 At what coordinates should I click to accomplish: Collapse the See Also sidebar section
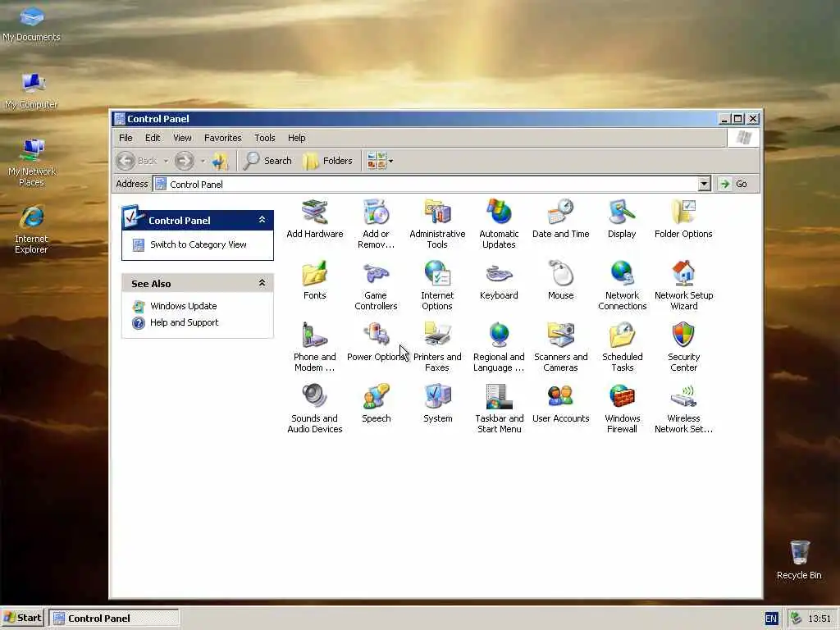tap(262, 283)
